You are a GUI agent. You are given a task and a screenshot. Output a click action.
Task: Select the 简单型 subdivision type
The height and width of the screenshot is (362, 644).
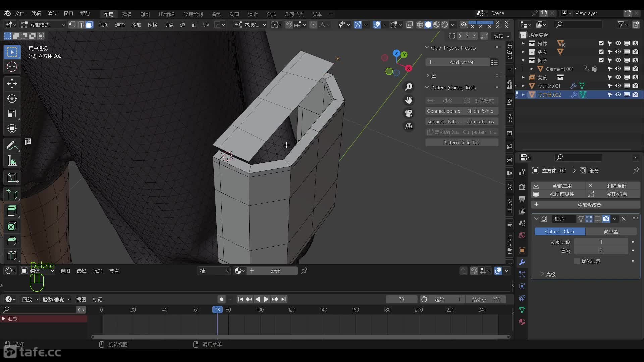[611, 231]
